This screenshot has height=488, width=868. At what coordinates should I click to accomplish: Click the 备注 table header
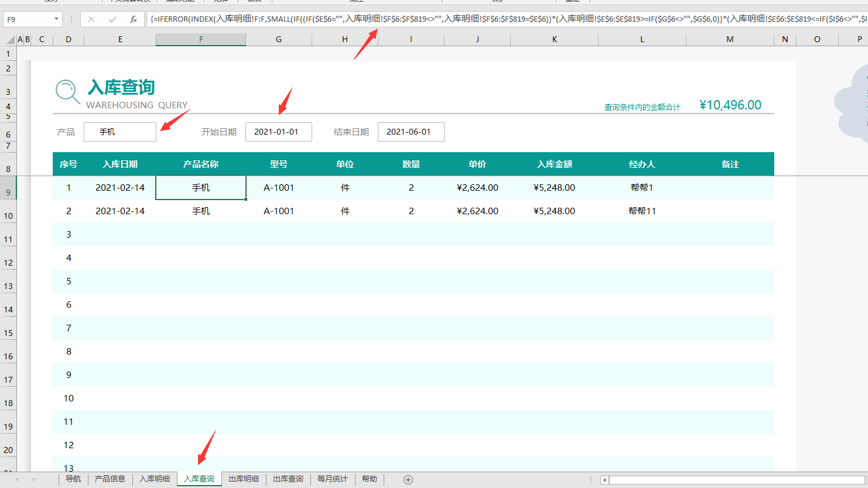click(730, 164)
